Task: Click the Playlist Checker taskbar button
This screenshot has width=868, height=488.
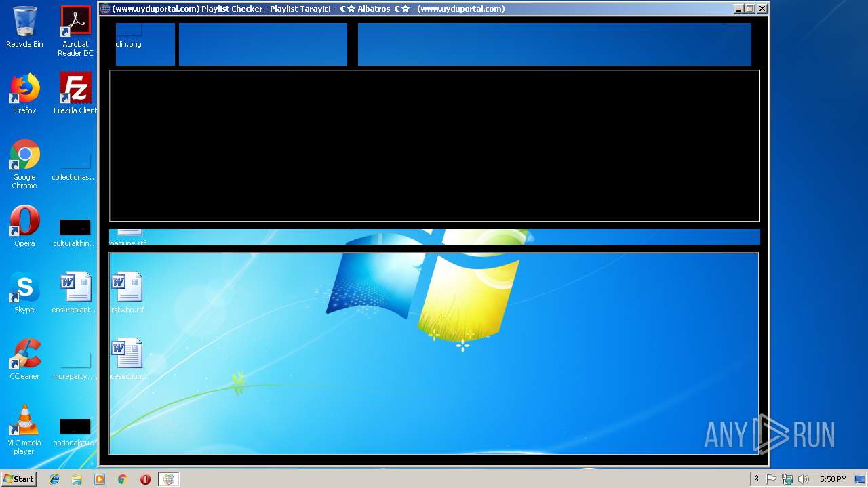Action: tap(169, 479)
